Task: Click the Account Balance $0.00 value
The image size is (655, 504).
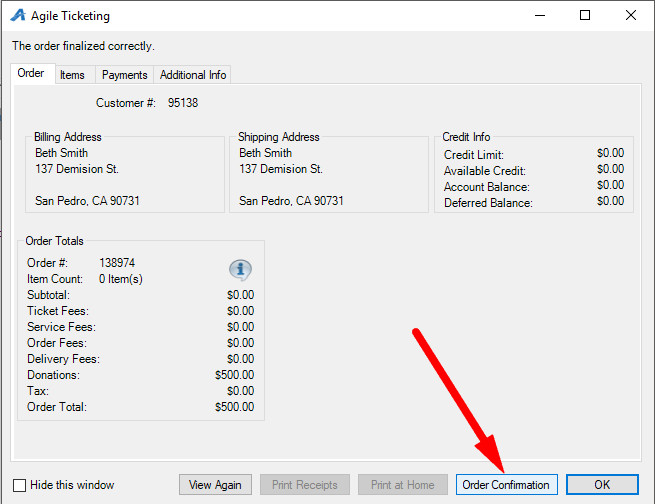Action: coord(610,185)
